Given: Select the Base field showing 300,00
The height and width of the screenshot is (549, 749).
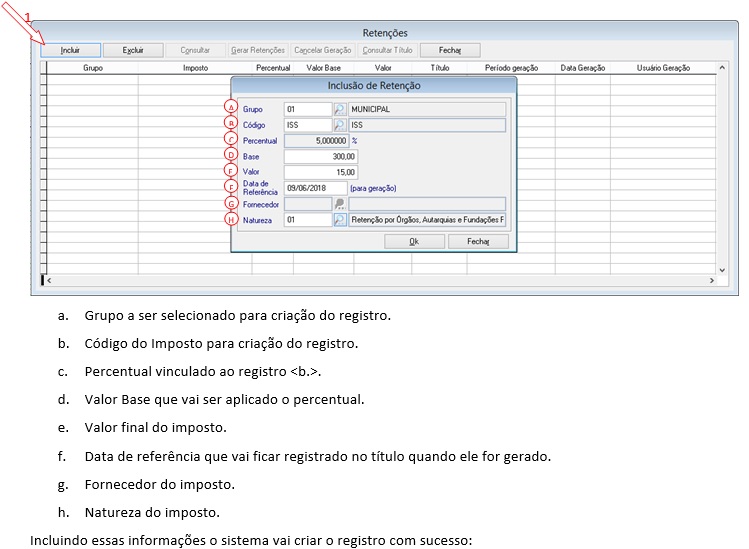Looking at the screenshot, I should pos(321,157).
